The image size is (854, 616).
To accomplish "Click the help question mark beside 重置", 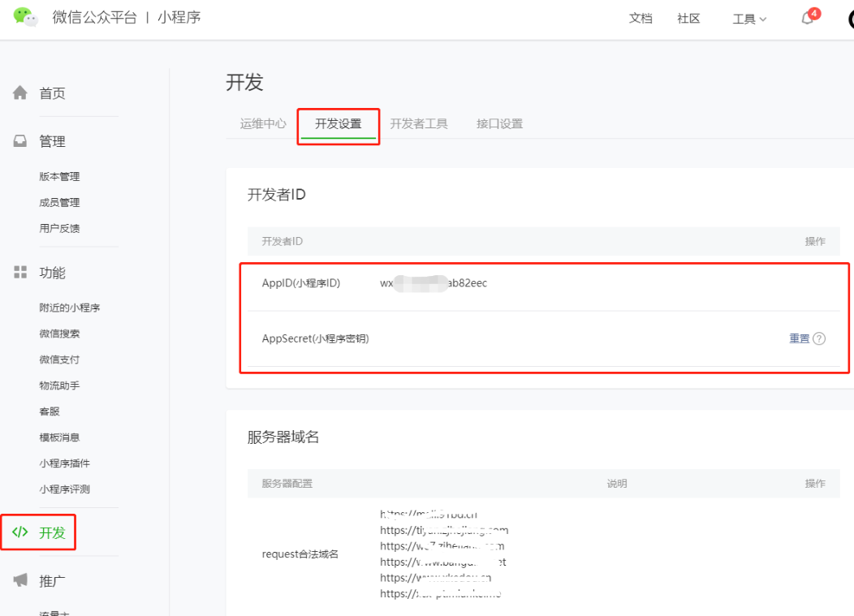I will click(819, 338).
